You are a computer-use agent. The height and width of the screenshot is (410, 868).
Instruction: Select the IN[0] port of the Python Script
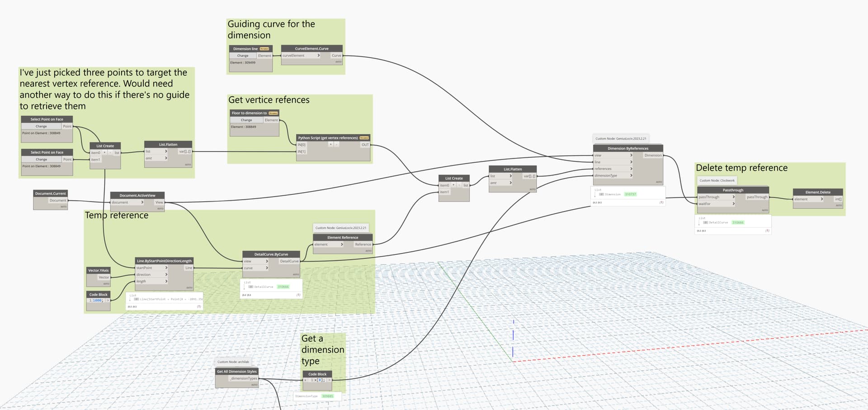tap(302, 145)
